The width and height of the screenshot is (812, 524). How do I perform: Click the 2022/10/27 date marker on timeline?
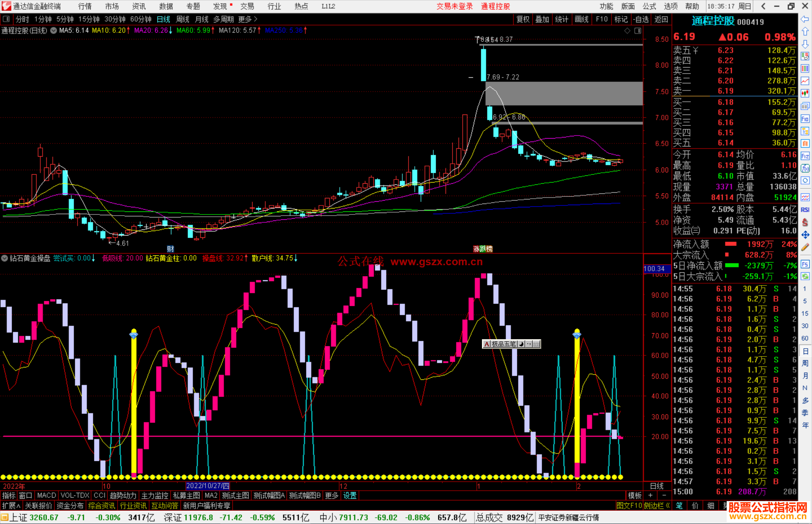208,486
